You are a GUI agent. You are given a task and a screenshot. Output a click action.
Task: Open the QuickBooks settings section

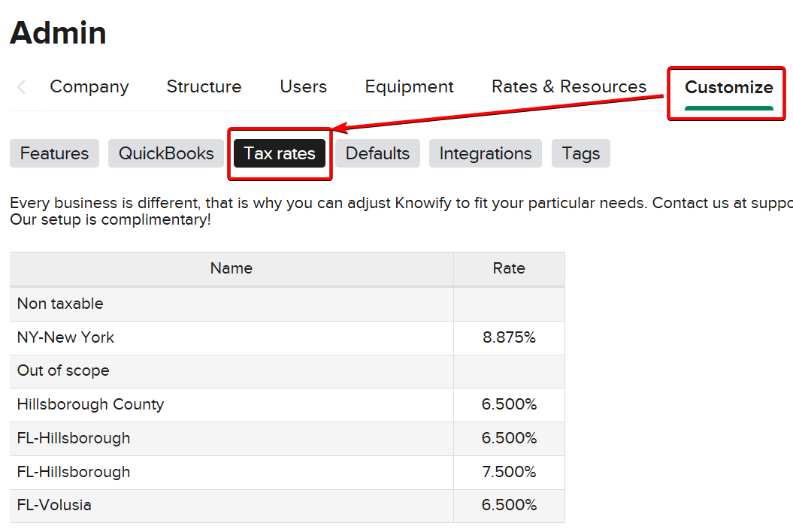coord(166,153)
